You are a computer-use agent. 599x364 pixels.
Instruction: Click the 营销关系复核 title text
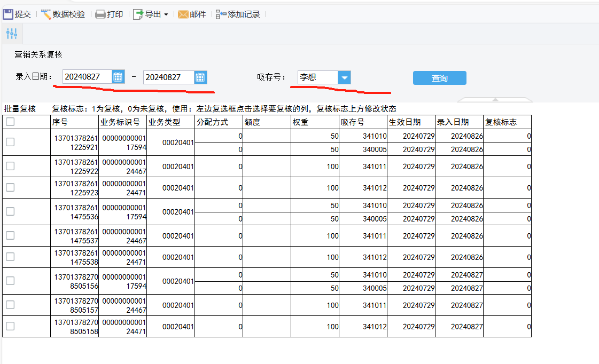(x=38, y=54)
